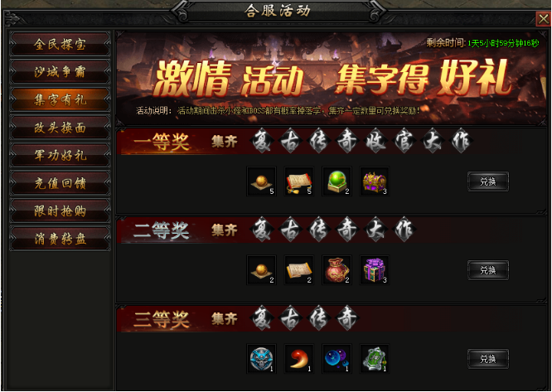Viewport: 552px width, 392px height.
Task: Open the 改头换面 tab
Action: pos(60,128)
